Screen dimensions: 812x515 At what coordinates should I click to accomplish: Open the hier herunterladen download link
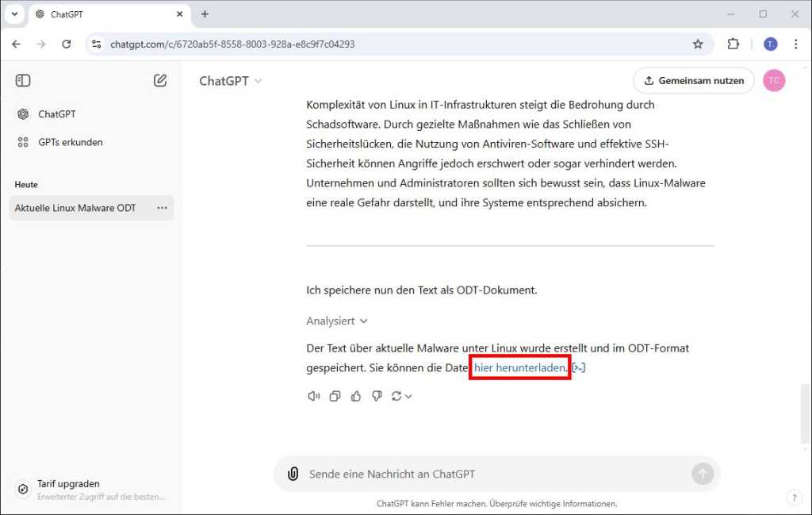(519, 367)
